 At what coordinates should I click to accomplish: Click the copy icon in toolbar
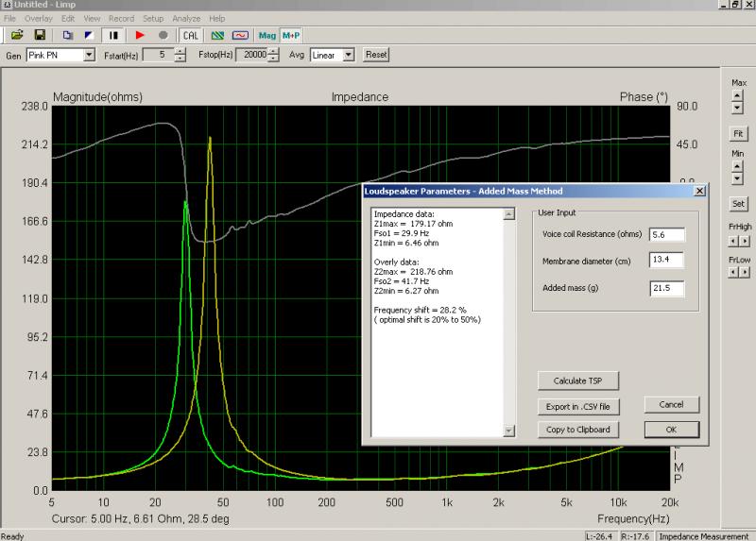(x=68, y=35)
